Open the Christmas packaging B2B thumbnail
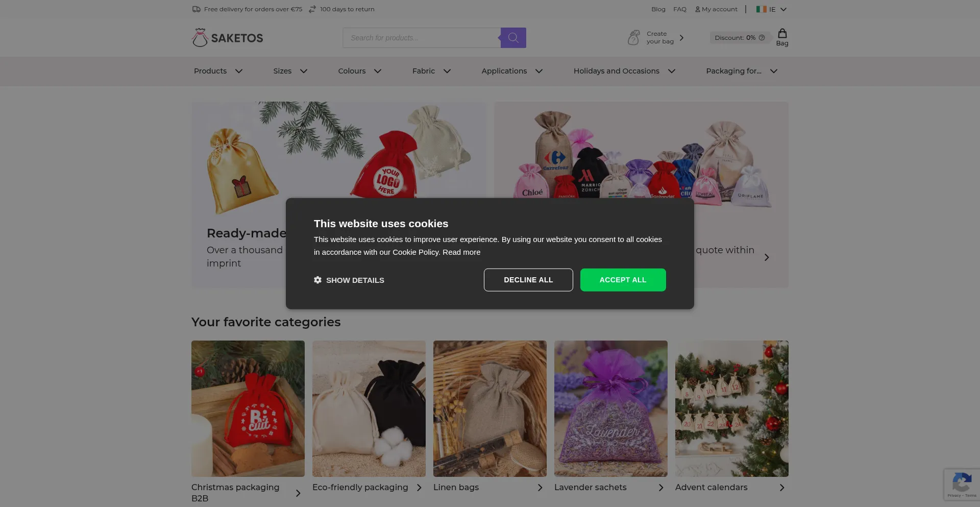This screenshot has height=507, width=980. tap(248, 408)
